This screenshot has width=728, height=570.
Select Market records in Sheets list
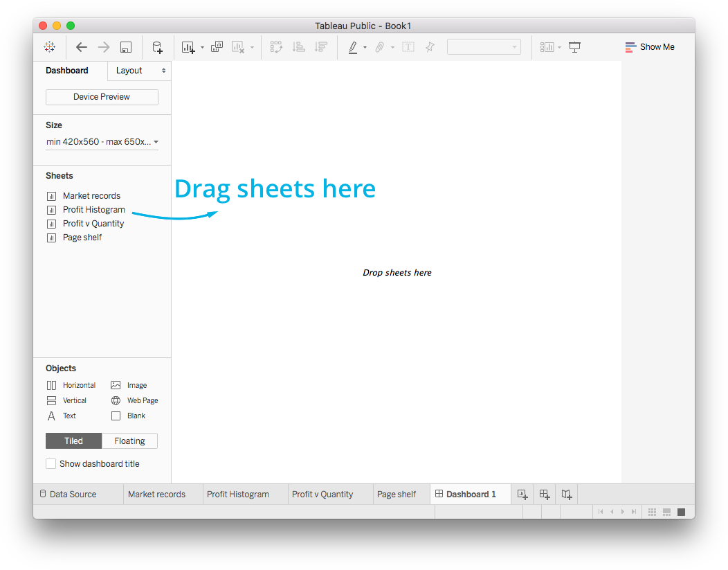(x=91, y=196)
